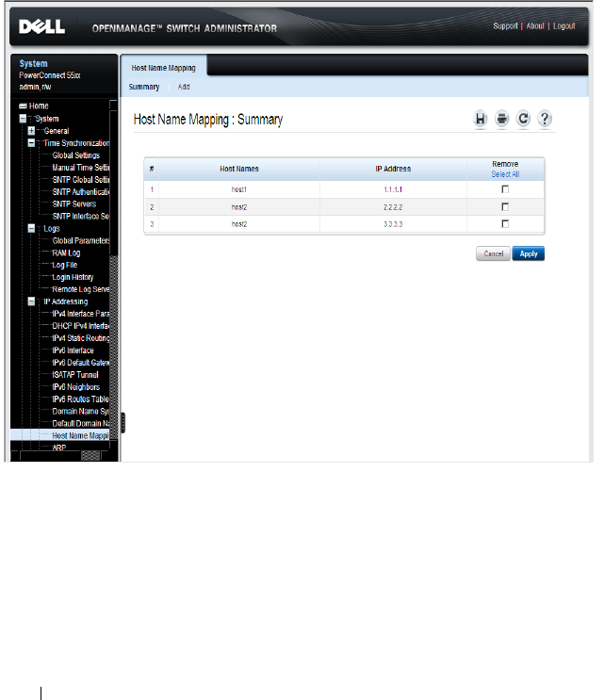Screen dimensions: 604x700
Task: Click the Save (floppy disk) icon
Action: point(480,119)
